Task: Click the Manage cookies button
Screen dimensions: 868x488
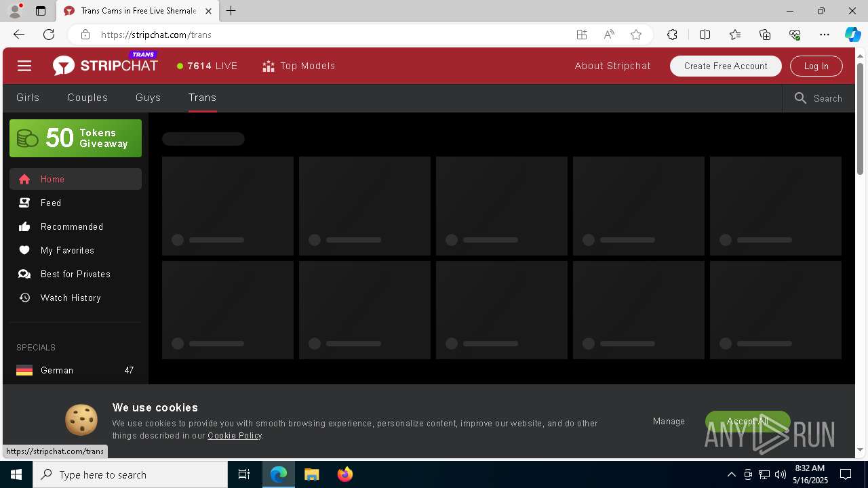Action: click(669, 421)
